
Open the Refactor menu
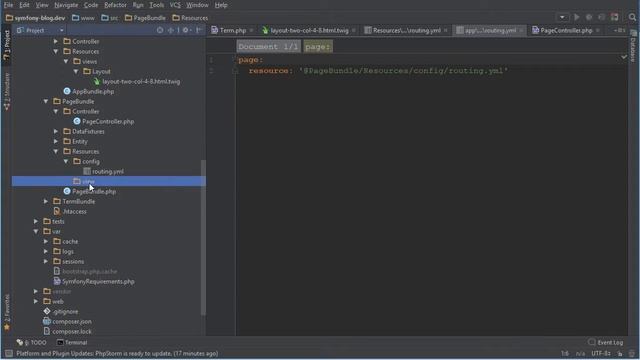tap(115, 5)
